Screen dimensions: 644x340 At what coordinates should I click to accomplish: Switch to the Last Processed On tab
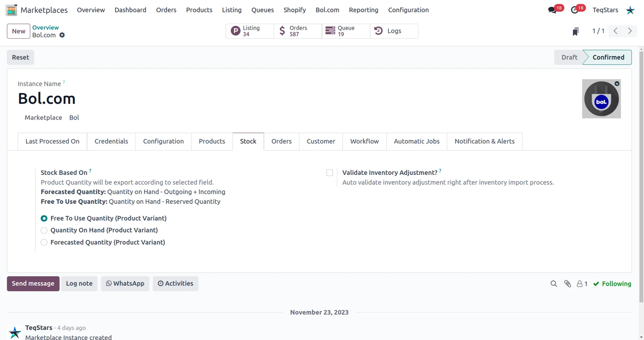click(52, 141)
